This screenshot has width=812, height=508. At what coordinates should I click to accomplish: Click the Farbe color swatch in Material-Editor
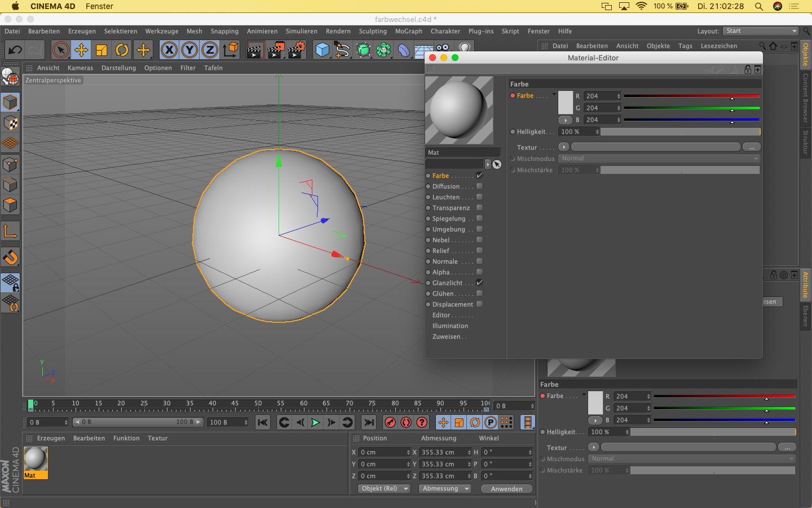click(x=565, y=102)
